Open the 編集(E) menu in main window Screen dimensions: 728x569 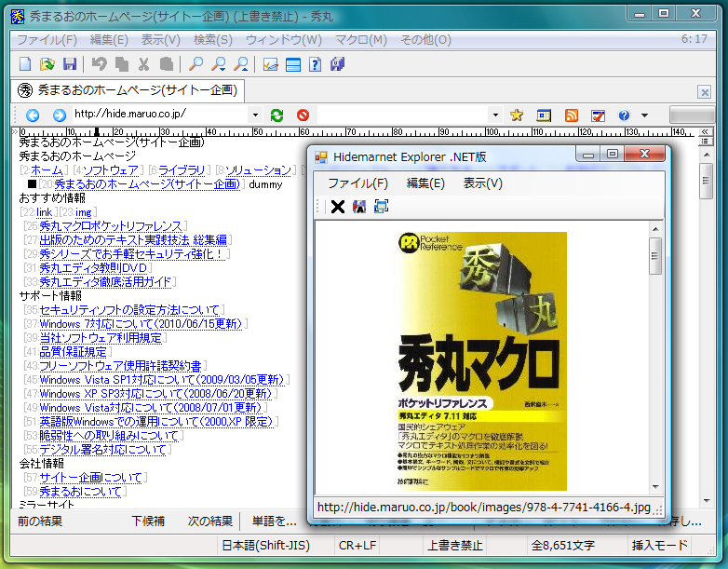pos(109,40)
